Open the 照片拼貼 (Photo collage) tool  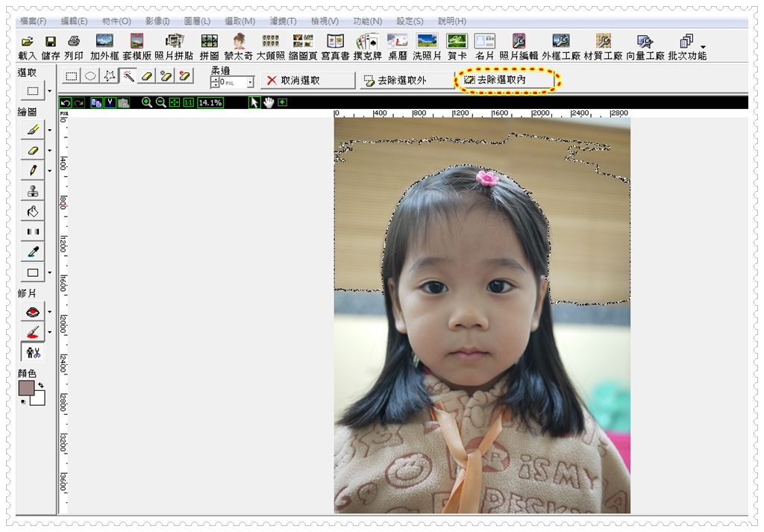click(x=173, y=47)
